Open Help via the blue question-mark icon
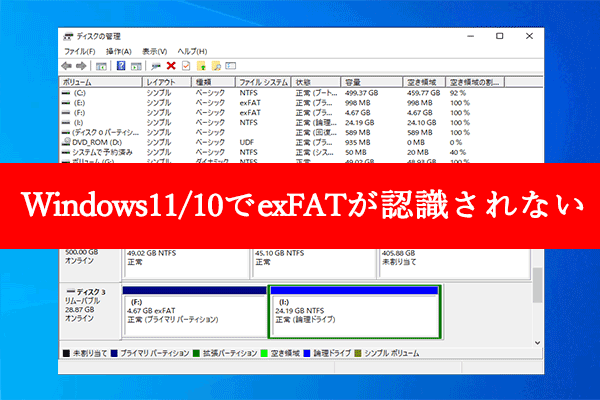Screen dimensions: 600x400 [x=121, y=66]
